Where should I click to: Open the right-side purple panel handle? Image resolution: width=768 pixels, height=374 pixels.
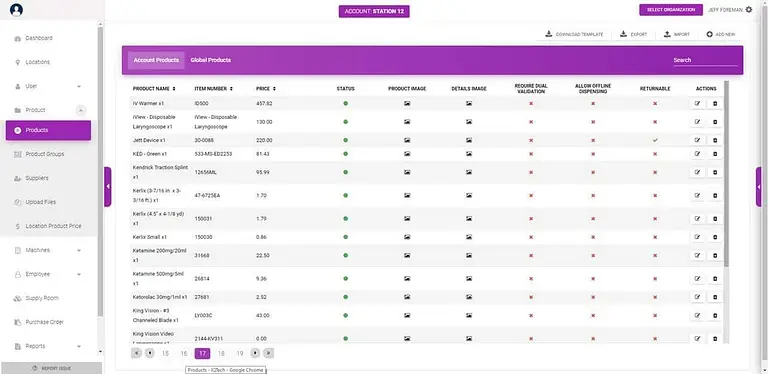pyautogui.click(x=759, y=187)
